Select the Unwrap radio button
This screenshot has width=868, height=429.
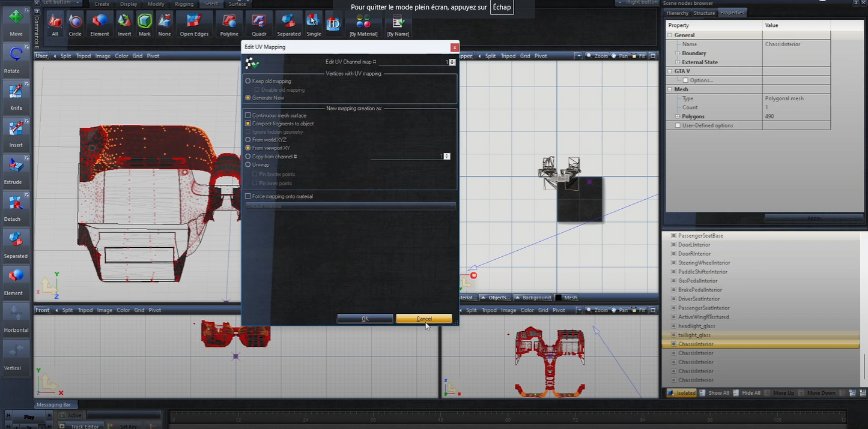[x=248, y=164]
